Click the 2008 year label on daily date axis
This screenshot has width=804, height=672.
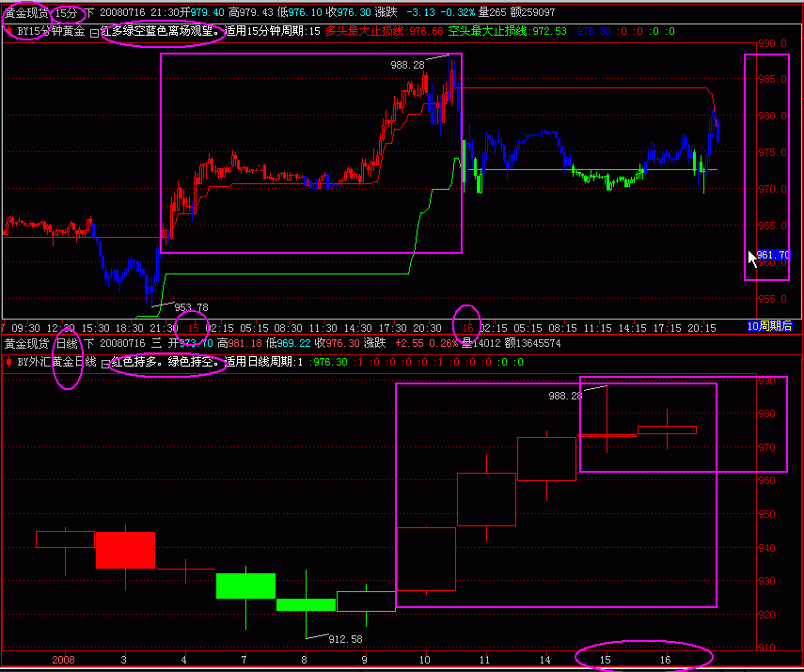(63, 660)
